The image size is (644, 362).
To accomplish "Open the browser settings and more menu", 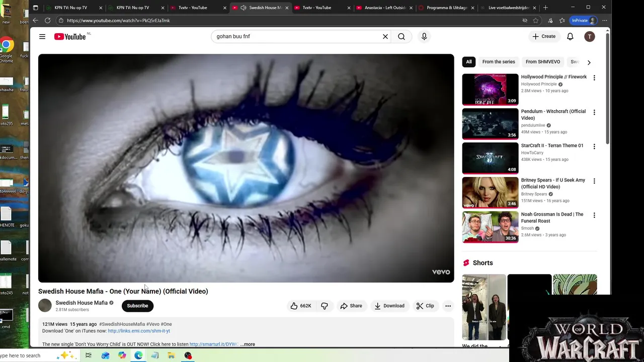I will (x=605, y=20).
